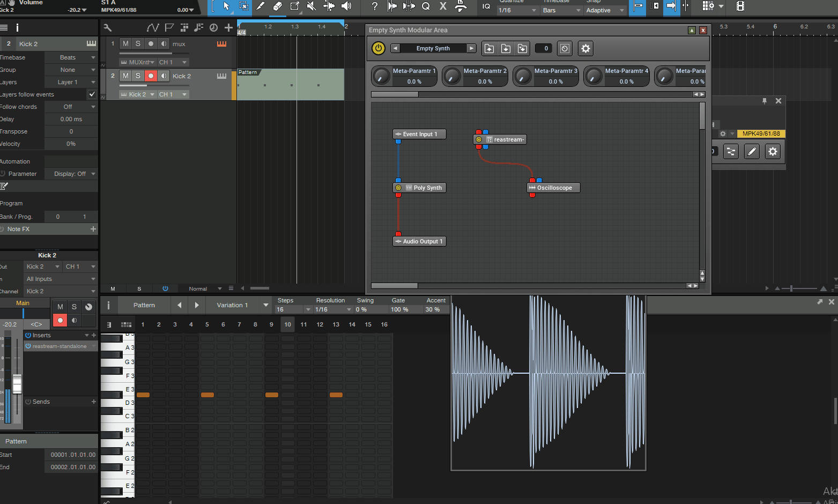Select step 16 column header
838x504 pixels.
pos(384,324)
